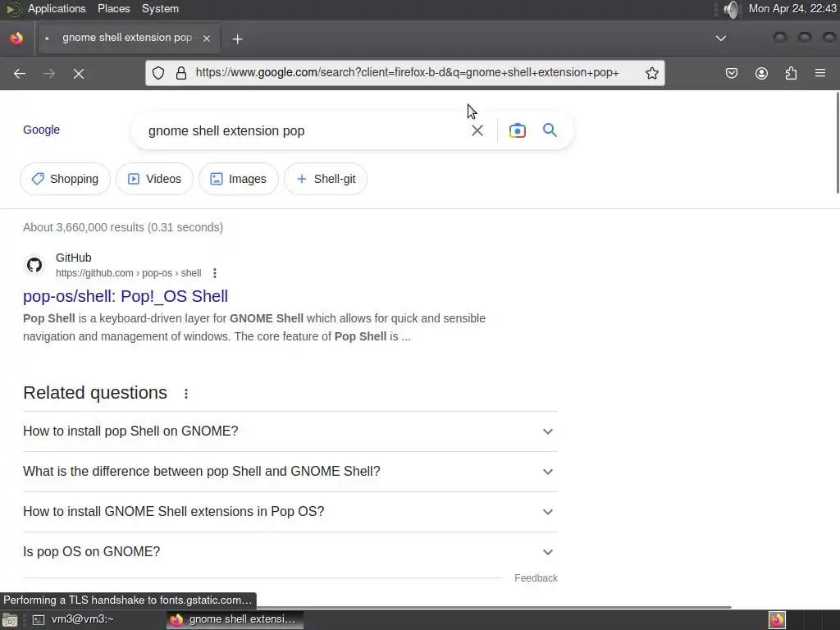Select the gnome shell extension pop browser tab
840x630 pixels.
128,38
